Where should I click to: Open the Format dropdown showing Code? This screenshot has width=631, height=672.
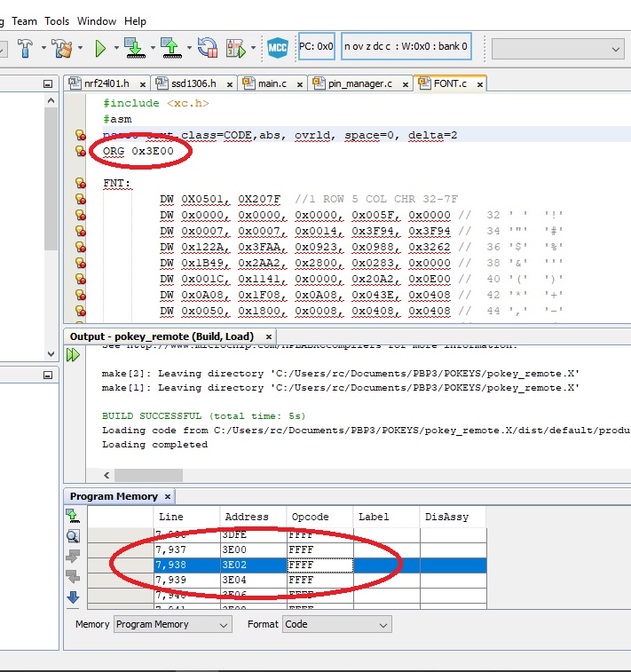[335, 624]
